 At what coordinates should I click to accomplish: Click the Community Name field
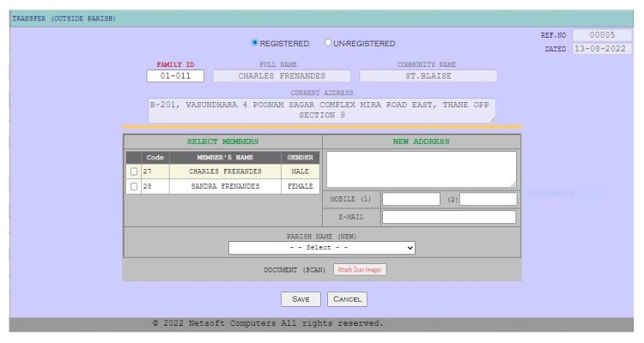click(428, 75)
